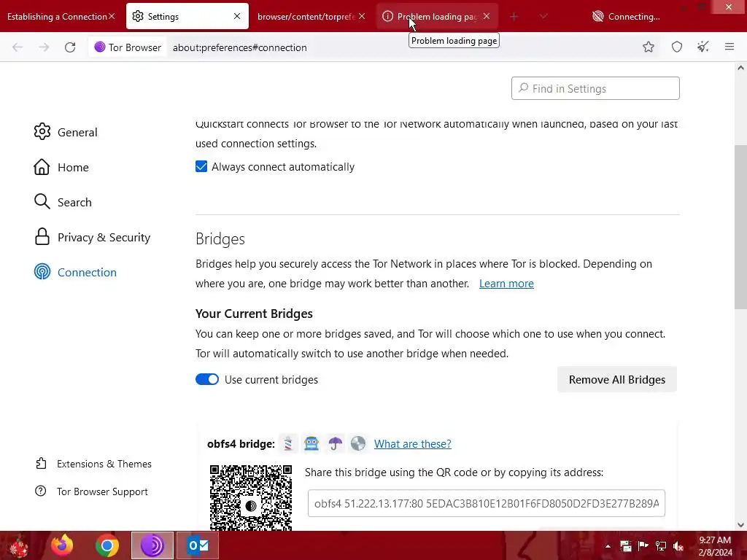Close the browser/content/torpreferences tab
The image size is (747, 560).
click(x=362, y=16)
